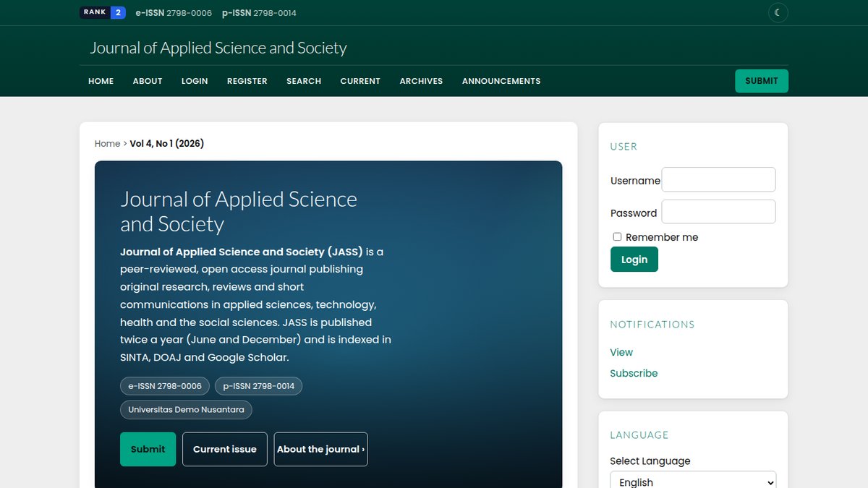Toggle dark mode moon icon
The width and height of the screenshot is (868, 488).
778,12
